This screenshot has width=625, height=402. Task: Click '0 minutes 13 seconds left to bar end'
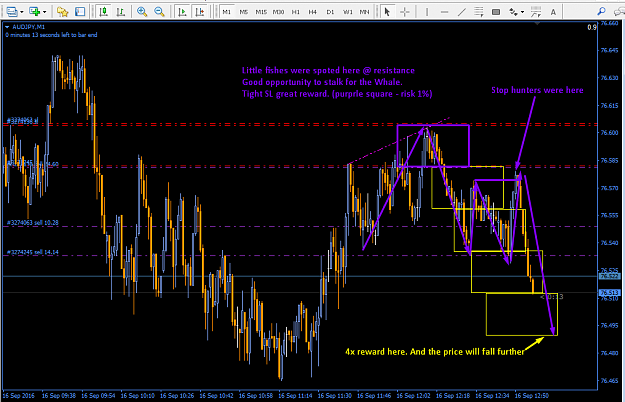coord(51,35)
